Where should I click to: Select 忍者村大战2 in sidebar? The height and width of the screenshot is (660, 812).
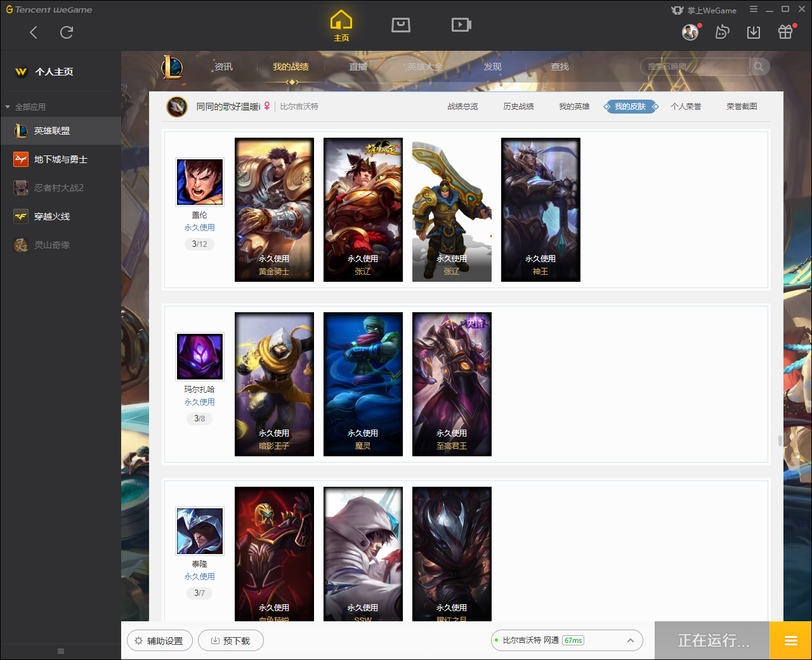[60, 188]
